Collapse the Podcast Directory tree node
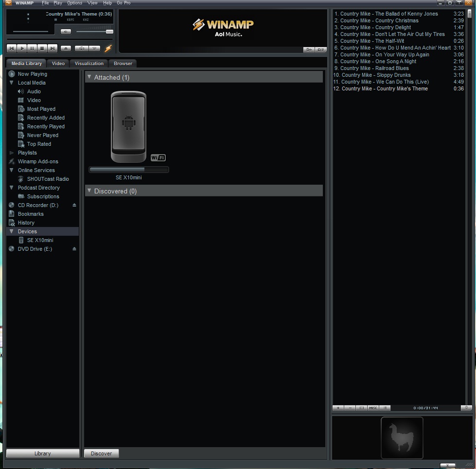Screen dimensions: 476x469 [x=12, y=188]
